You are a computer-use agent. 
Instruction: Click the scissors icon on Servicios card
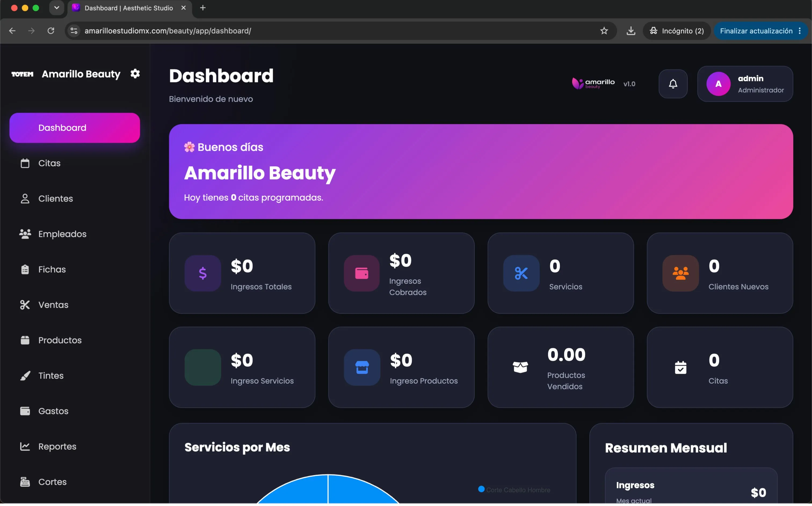(521, 273)
